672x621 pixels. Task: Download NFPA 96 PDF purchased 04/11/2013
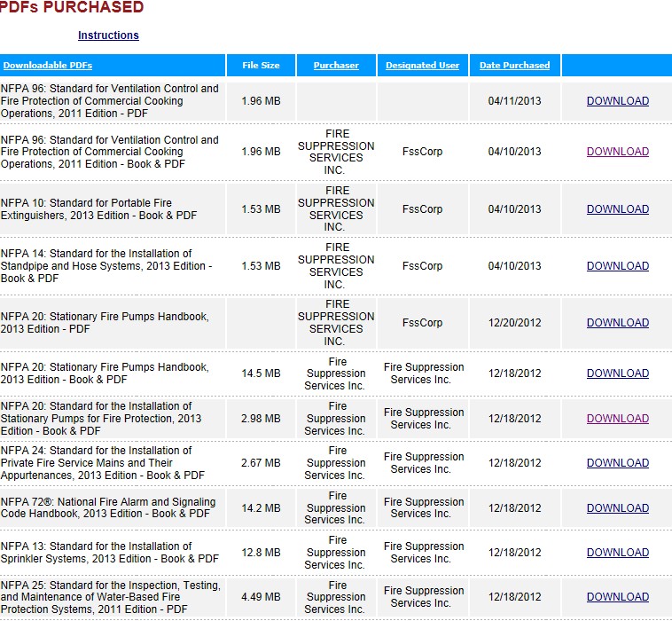pyautogui.click(x=618, y=101)
